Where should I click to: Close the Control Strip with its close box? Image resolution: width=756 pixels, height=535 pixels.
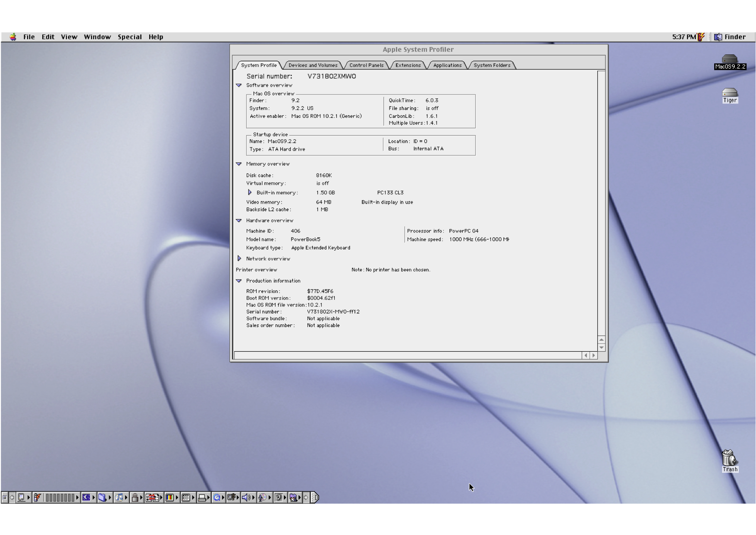(4, 497)
